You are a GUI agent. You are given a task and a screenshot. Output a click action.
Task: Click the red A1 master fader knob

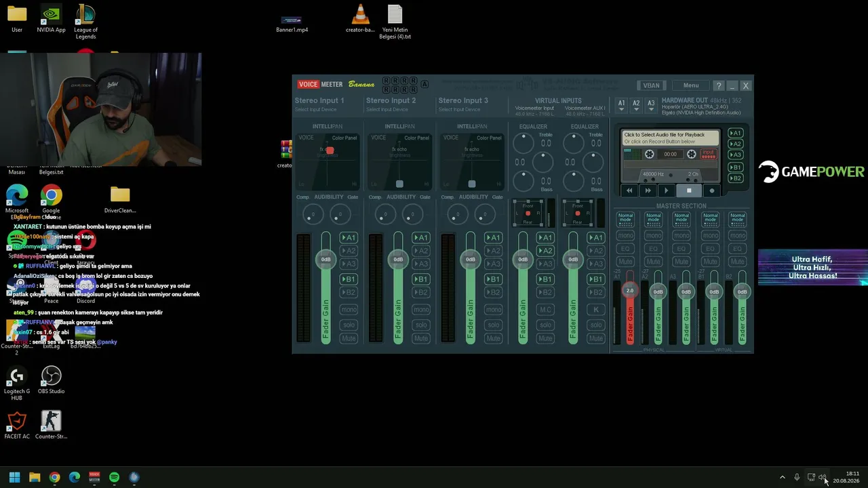pos(629,291)
